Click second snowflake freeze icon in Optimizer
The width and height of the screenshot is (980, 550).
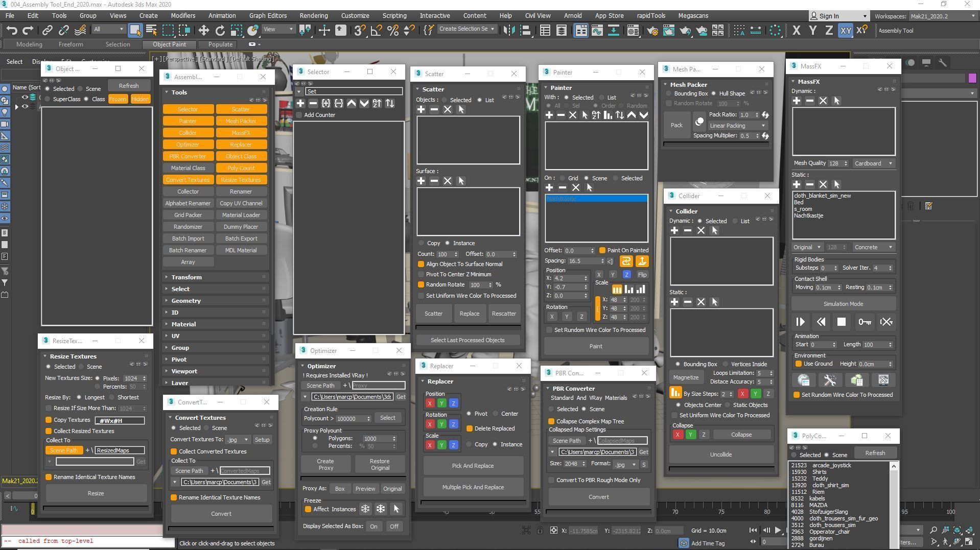pos(381,509)
